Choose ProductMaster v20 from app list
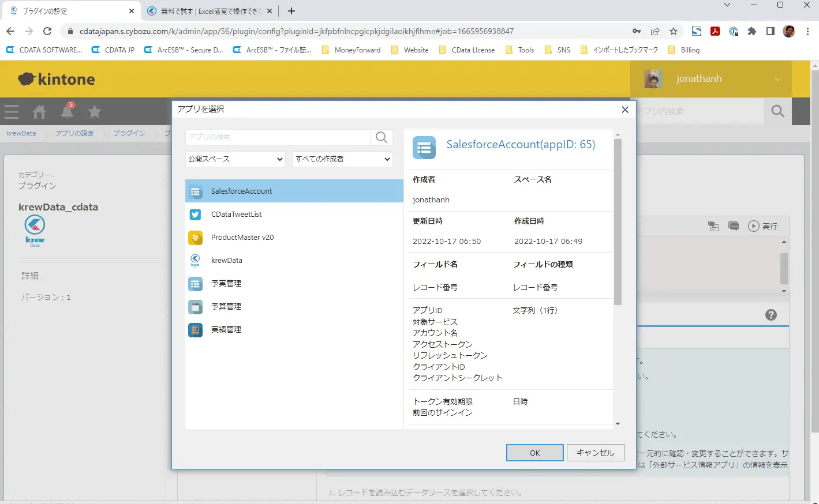819x504 pixels. [294, 237]
